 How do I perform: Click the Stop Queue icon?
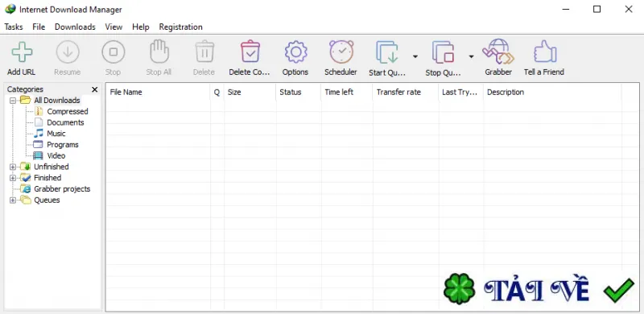coord(443,52)
